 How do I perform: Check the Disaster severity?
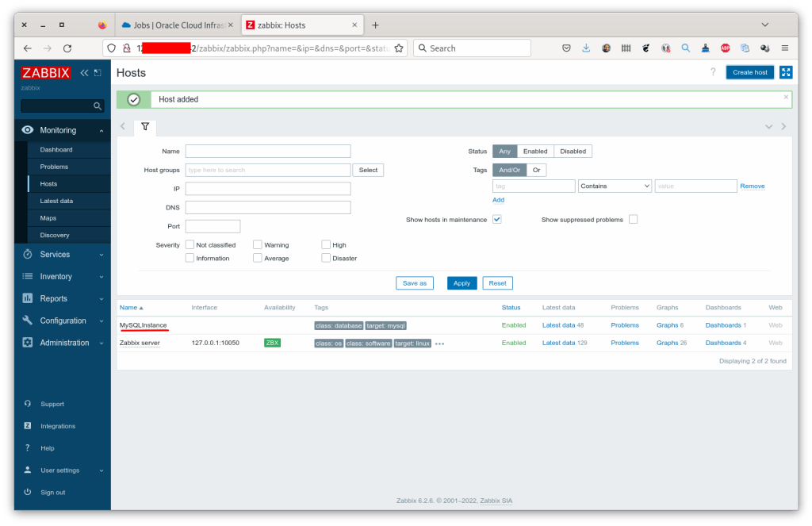click(326, 258)
